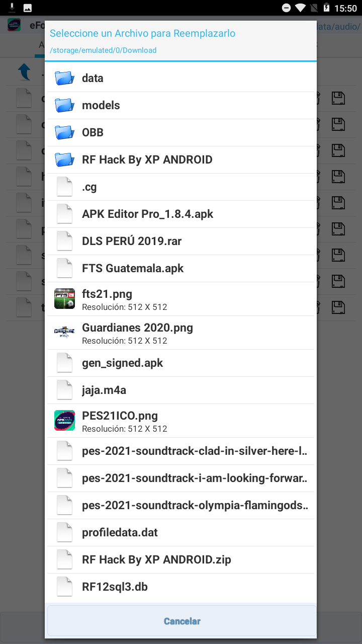
Task: Select pes-2021-soundtrack-i-am-looking-forwar file icon
Action: (64, 478)
